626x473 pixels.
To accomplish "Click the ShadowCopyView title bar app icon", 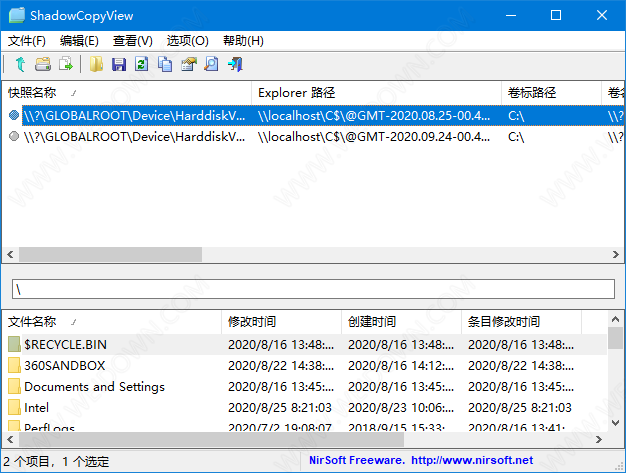I will pos(16,15).
